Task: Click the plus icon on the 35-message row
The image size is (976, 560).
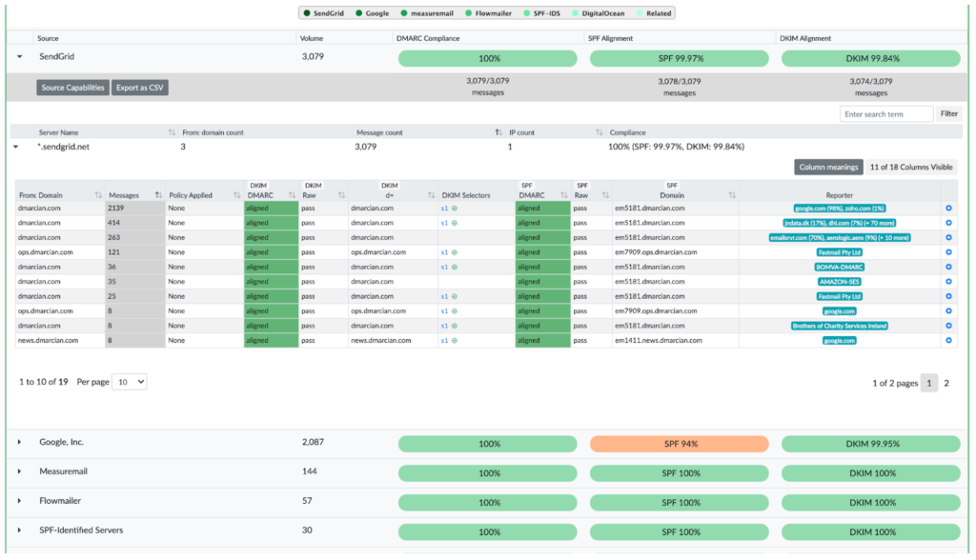Action: click(x=948, y=282)
